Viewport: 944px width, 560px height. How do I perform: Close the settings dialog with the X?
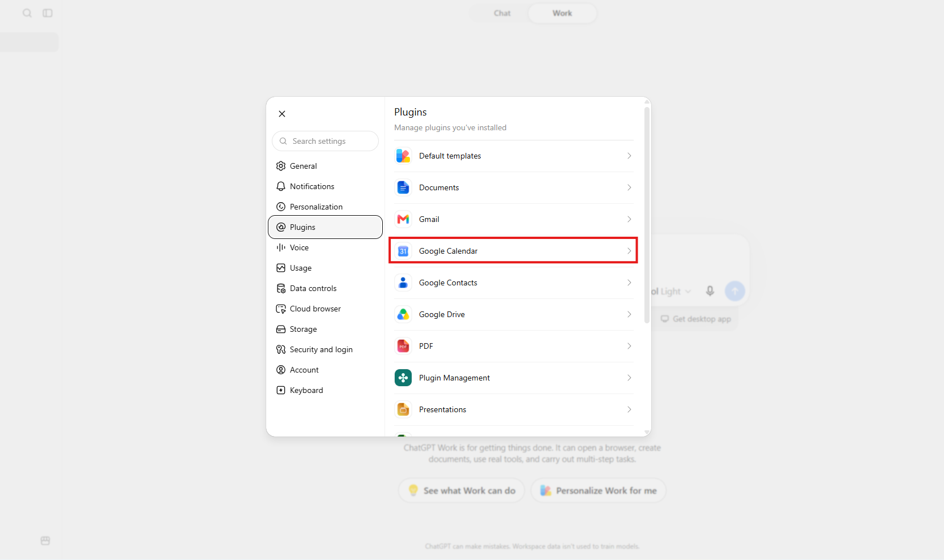[282, 114]
